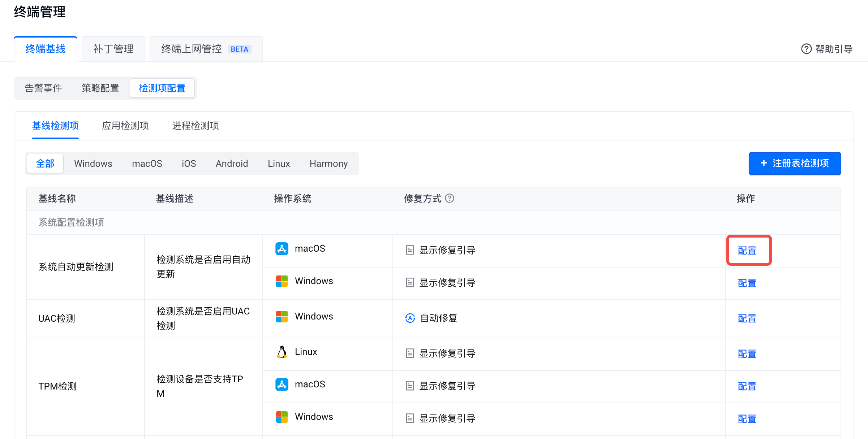Click the macOS icon in 系统自动更新检测 row
This screenshot has width=868, height=439.
coord(282,249)
